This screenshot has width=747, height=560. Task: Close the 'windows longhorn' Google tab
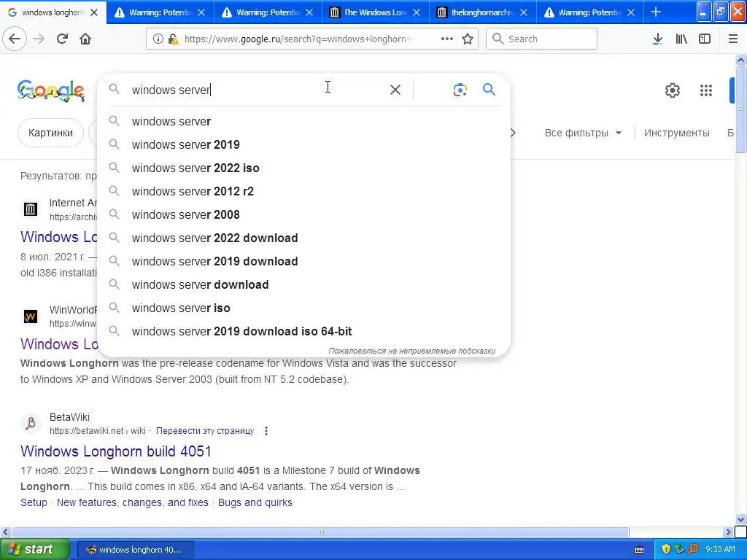click(x=94, y=12)
